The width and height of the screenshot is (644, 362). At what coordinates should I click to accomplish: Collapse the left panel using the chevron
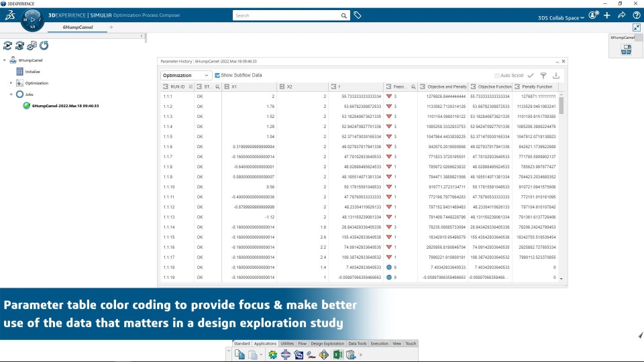142,36
